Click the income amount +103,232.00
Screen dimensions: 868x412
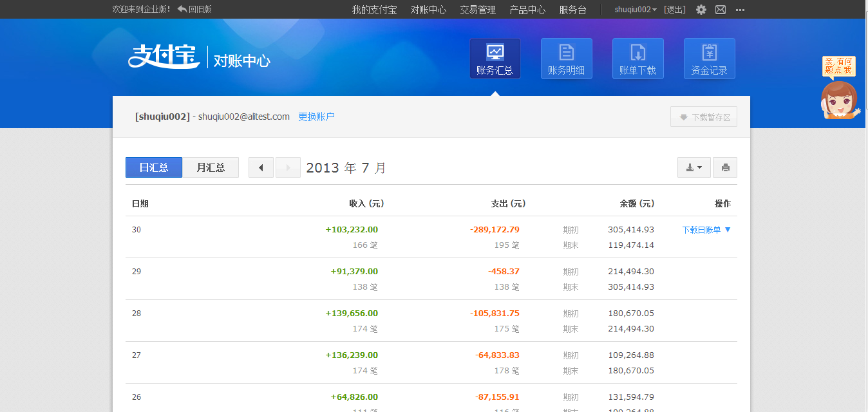(352, 230)
